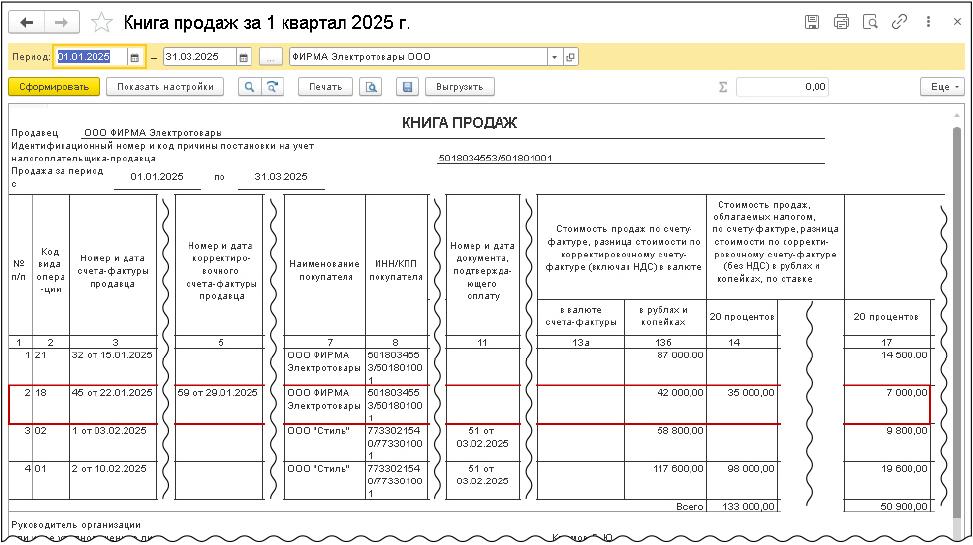Click the sum total field
Viewport: 973px width, 545px height.
783,87
